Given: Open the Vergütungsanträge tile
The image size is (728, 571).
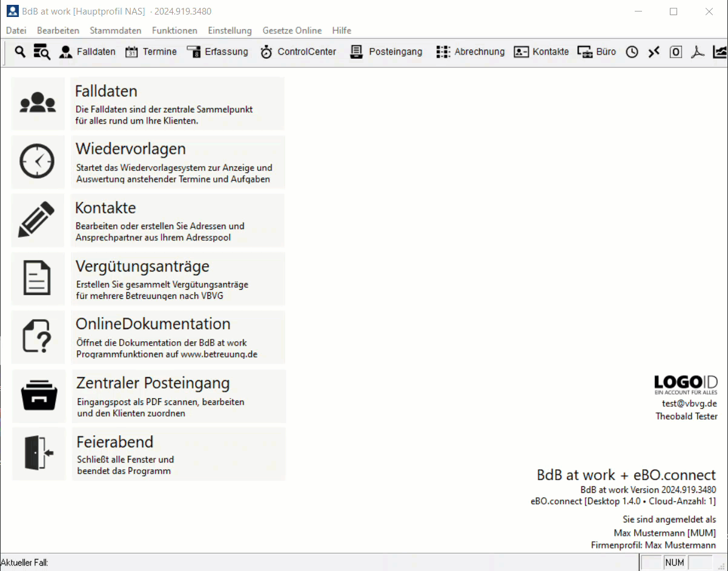Looking at the screenshot, I should point(178,278).
